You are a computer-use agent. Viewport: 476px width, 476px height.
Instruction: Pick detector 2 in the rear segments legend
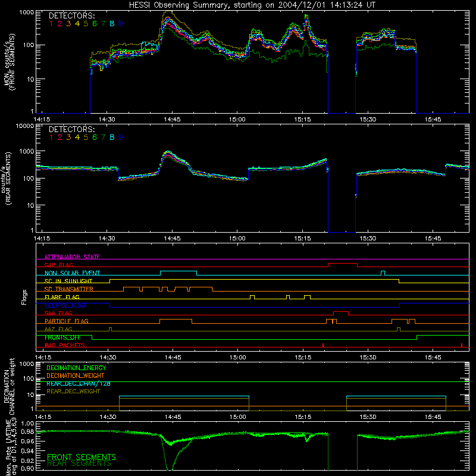(60, 137)
